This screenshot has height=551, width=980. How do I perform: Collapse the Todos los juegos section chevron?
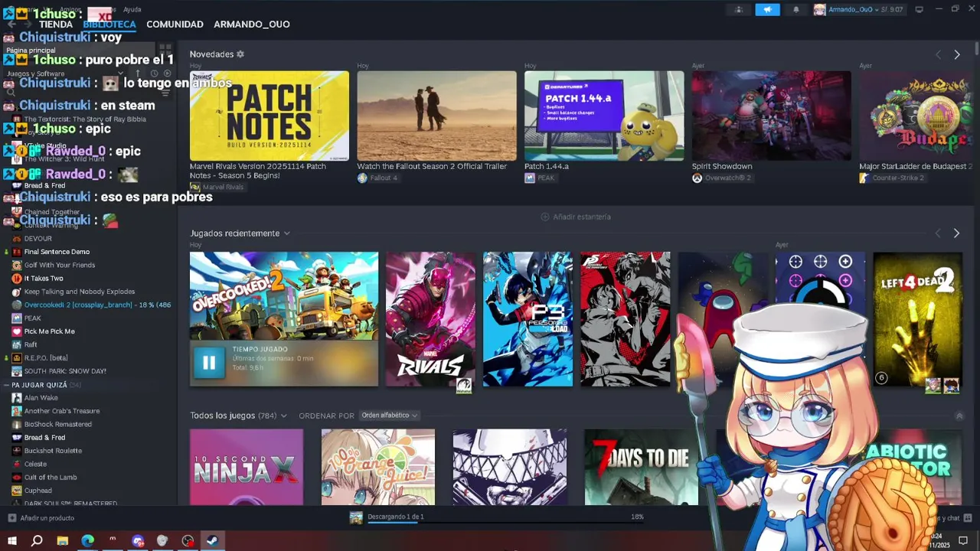(x=959, y=416)
